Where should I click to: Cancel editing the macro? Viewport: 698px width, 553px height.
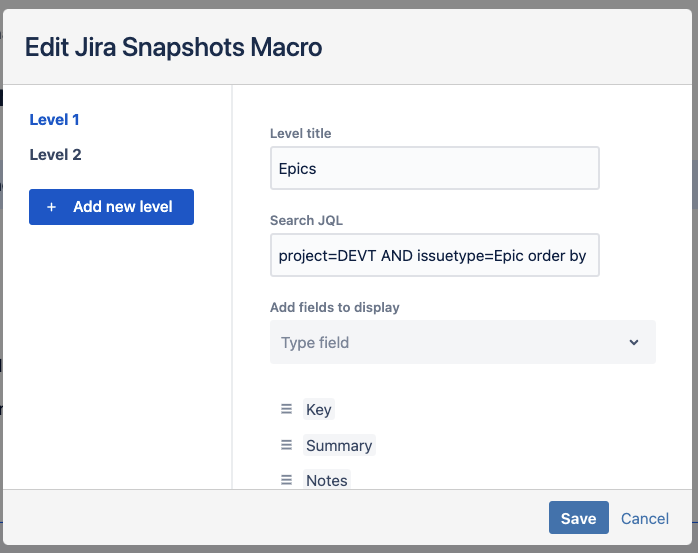point(645,518)
